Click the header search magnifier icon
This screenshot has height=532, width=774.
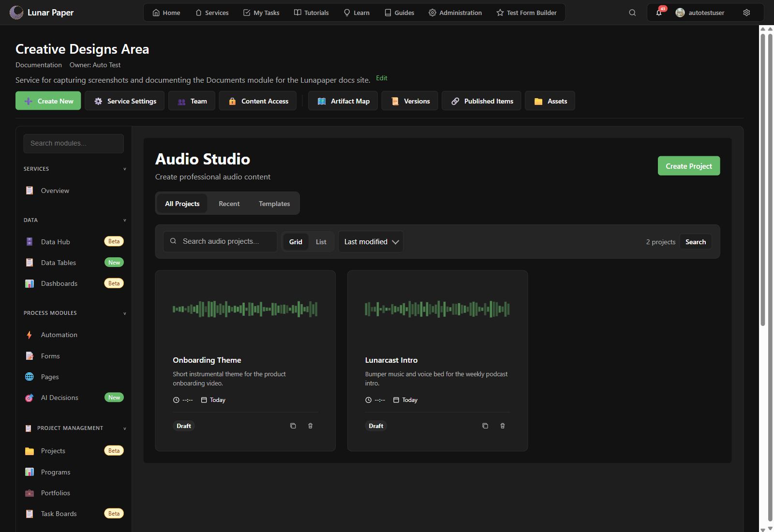click(632, 13)
